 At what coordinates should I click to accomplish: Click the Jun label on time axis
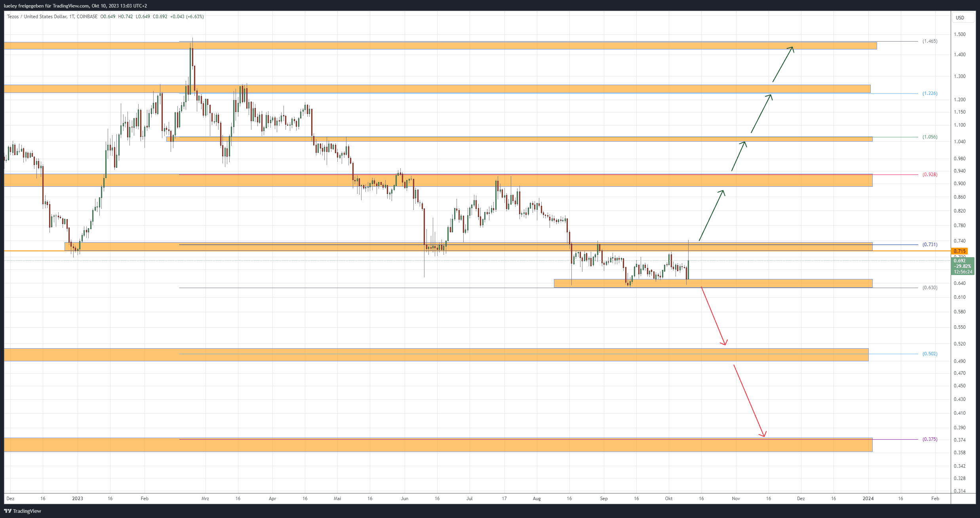coord(405,499)
